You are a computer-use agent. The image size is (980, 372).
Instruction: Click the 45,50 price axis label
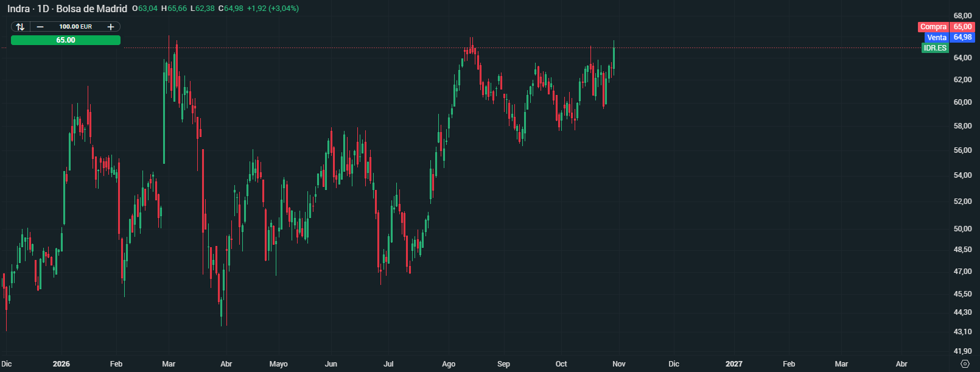[x=962, y=294]
